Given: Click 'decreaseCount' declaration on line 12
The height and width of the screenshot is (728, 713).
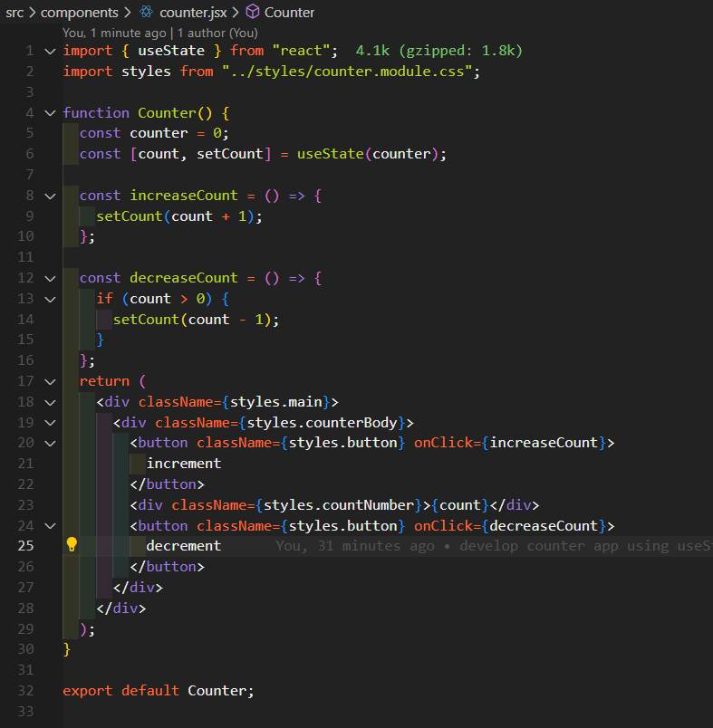Looking at the screenshot, I should [184, 278].
